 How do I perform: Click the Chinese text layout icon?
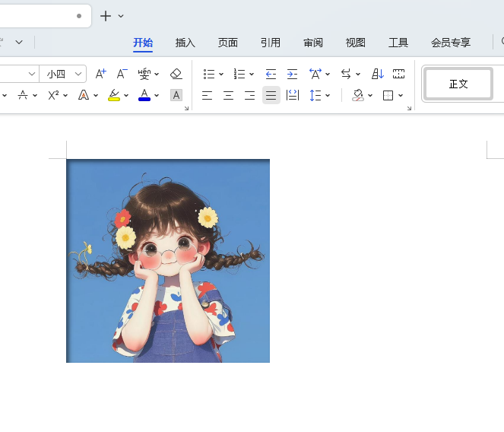click(x=315, y=74)
